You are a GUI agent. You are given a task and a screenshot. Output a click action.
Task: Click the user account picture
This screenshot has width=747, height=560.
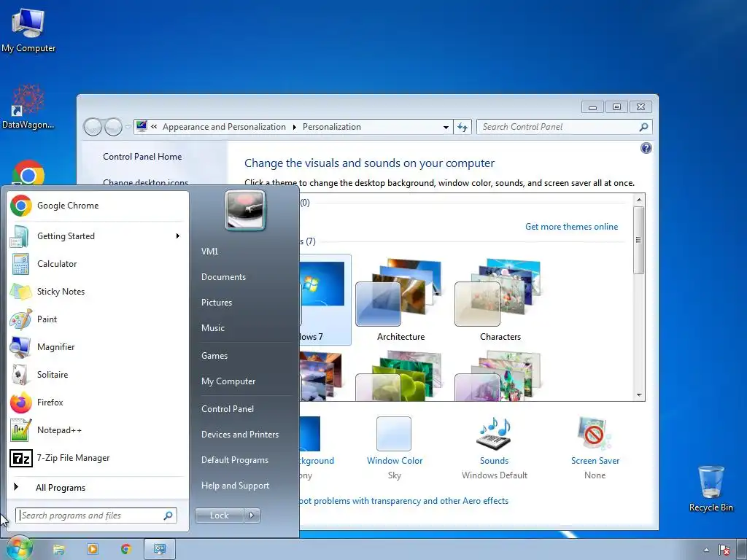(x=245, y=210)
